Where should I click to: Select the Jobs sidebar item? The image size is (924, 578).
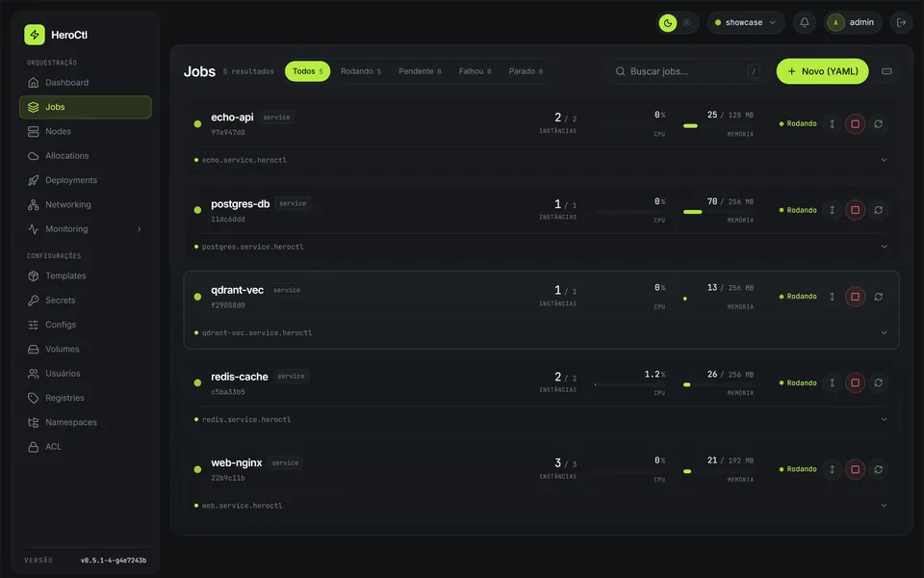pyautogui.click(x=85, y=107)
